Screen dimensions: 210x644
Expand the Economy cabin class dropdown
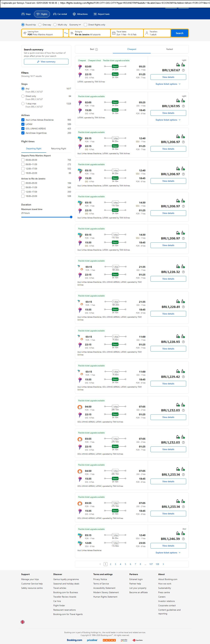[x=75, y=25]
